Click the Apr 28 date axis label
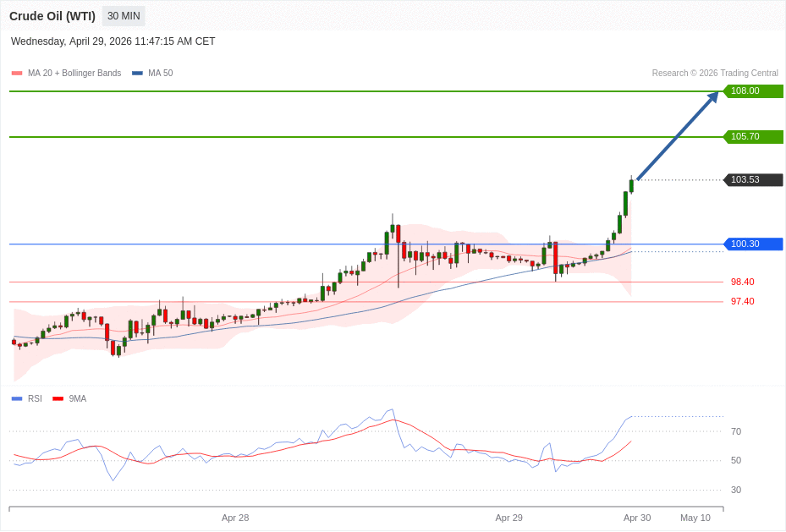This screenshot has height=532, width=786. [x=235, y=518]
